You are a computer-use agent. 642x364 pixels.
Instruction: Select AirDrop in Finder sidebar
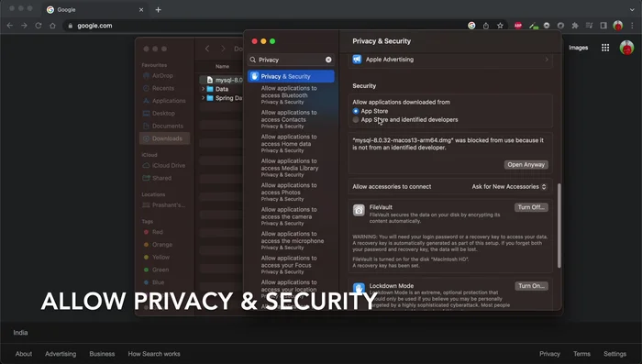(158, 76)
